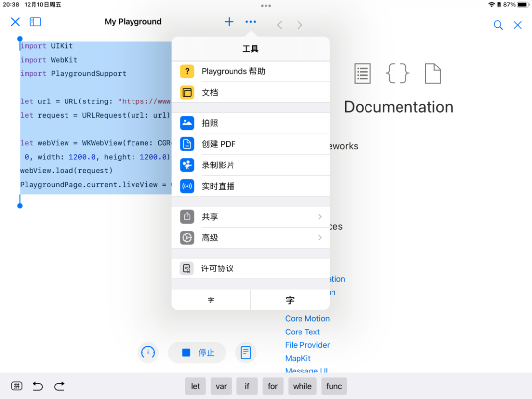
Task: Tap the gray gear advanced icon
Action: point(187,238)
